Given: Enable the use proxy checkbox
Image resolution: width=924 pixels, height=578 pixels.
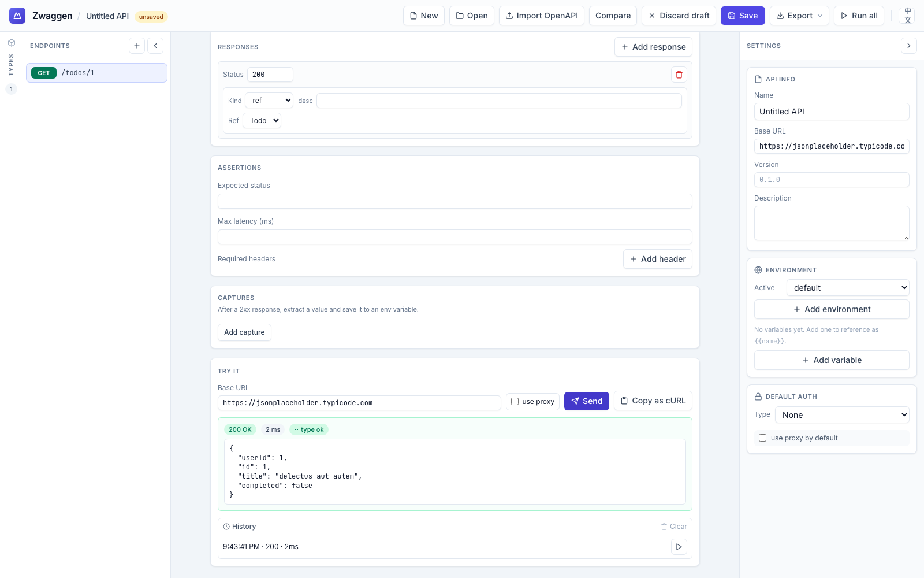Looking at the screenshot, I should pyautogui.click(x=515, y=401).
